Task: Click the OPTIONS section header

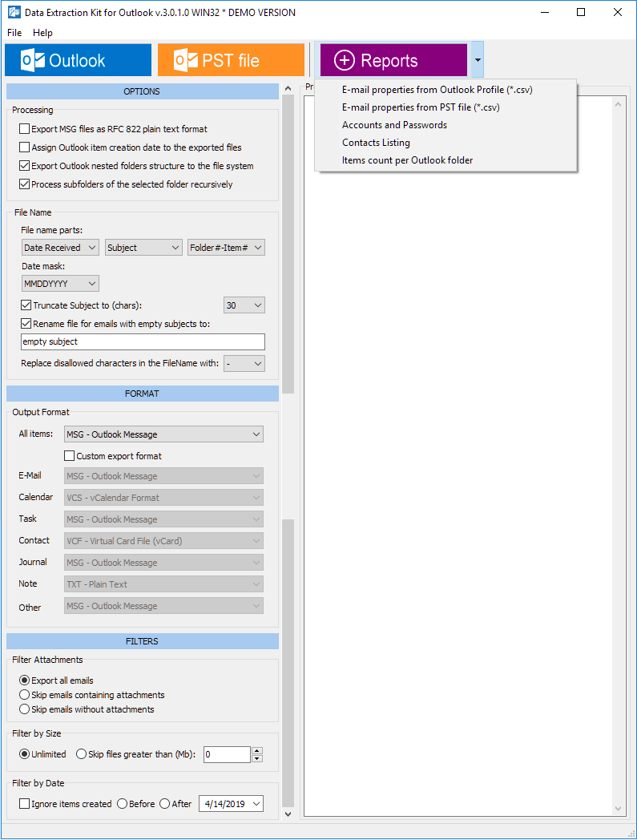Action: click(x=142, y=91)
